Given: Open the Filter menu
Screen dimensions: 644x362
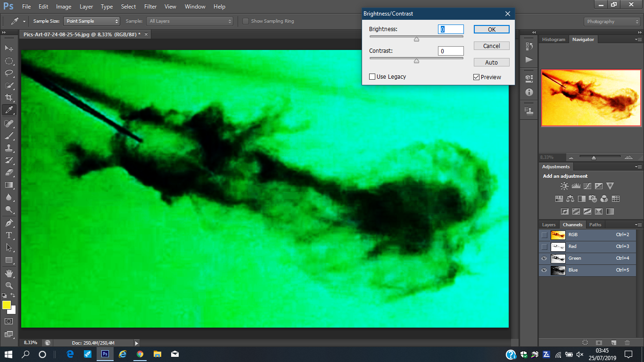Looking at the screenshot, I should [150, 7].
